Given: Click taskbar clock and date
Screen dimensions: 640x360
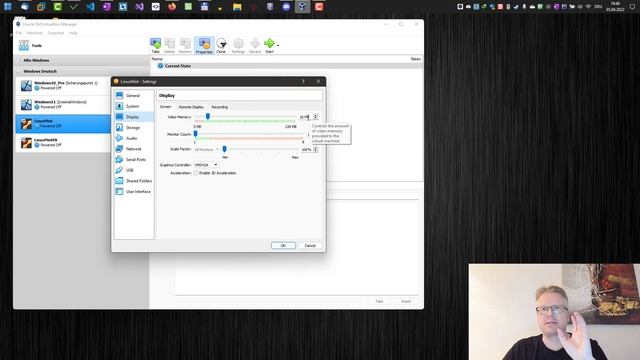Looking at the screenshot, I should click(x=615, y=7).
